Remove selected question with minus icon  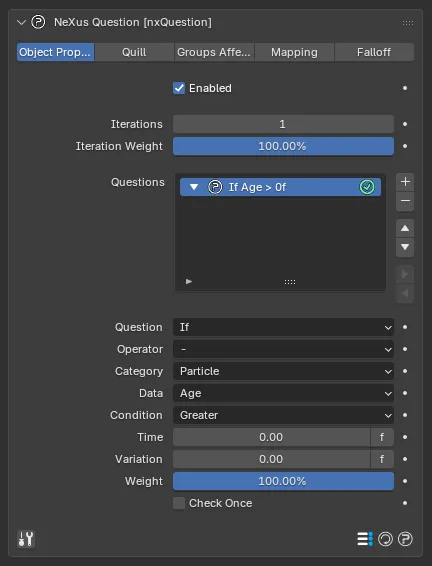pyautogui.click(x=405, y=201)
